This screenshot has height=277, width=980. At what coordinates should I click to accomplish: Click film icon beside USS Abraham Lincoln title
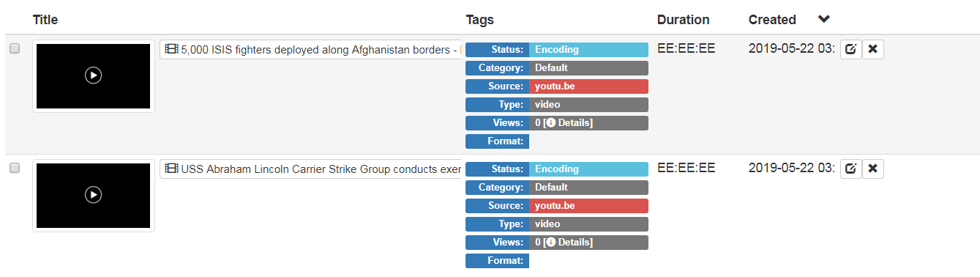click(171, 169)
